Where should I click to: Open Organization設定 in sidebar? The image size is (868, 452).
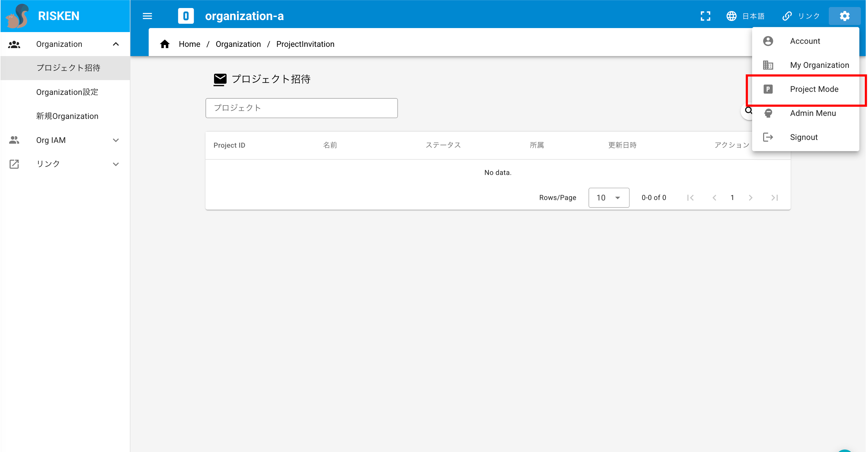point(65,92)
